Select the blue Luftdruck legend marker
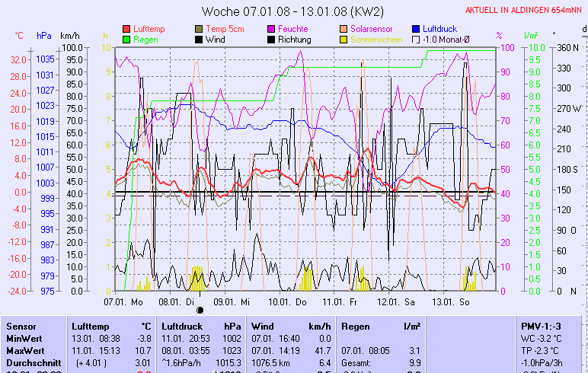Image resolution: width=588 pixels, height=373 pixels. point(416,29)
